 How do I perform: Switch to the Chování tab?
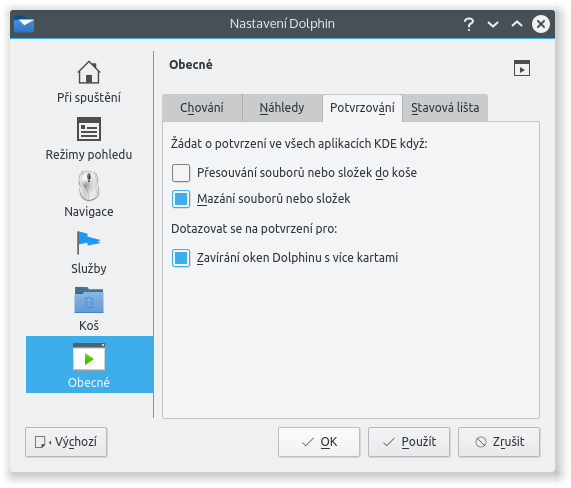tap(202, 108)
